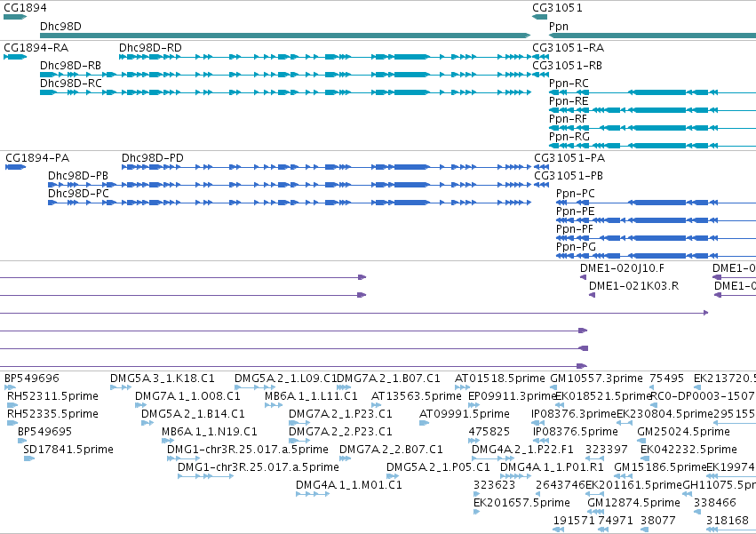Choose the Ppn-PC CDS label

pyautogui.click(x=575, y=194)
